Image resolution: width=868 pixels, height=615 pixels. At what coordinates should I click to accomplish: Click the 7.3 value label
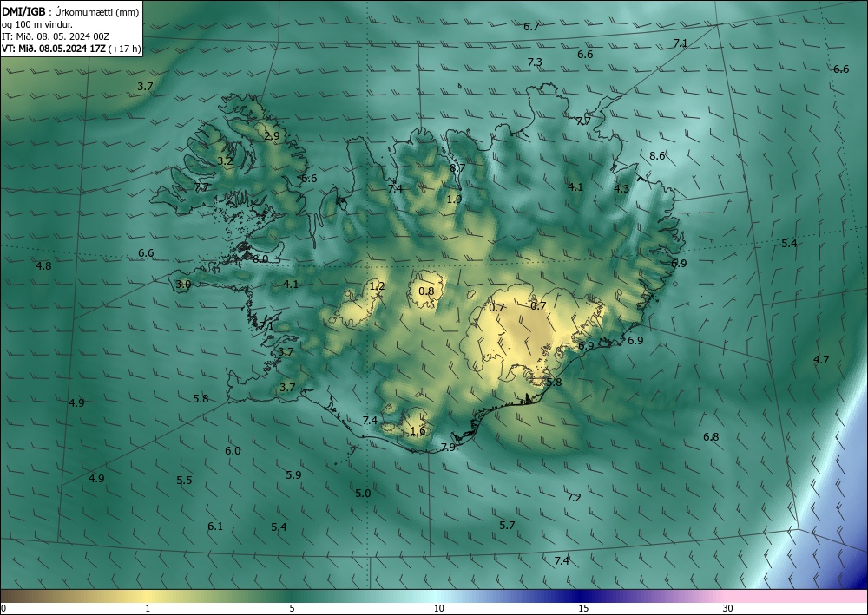click(x=535, y=62)
